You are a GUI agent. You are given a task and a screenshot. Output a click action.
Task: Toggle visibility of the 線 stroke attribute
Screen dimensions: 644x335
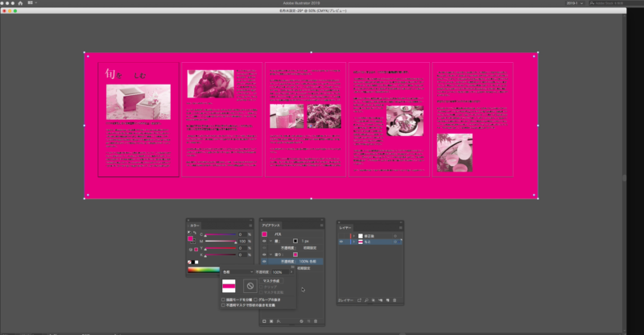pyautogui.click(x=264, y=241)
